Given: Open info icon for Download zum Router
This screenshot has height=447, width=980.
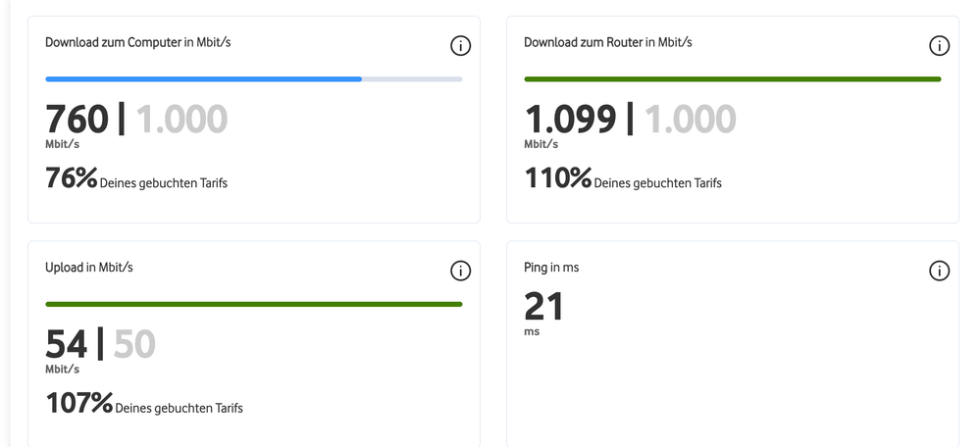Looking at the screenshot, I should pyautogui.click(x=939, y=46).
